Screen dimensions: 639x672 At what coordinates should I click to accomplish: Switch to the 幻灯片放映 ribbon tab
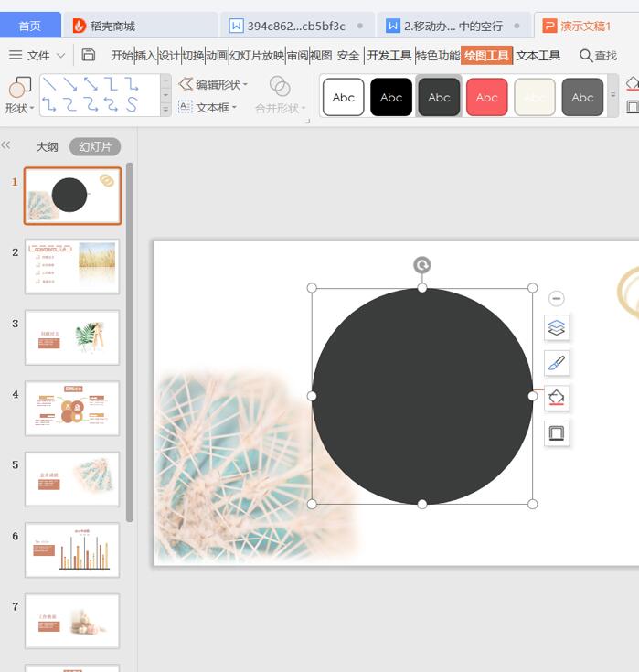257,55
